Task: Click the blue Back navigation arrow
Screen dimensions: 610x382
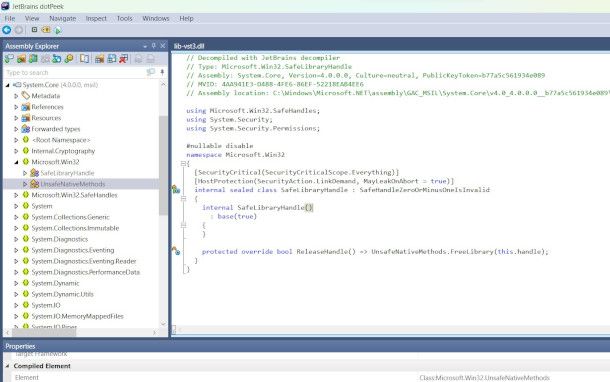Action: (7, 30)
